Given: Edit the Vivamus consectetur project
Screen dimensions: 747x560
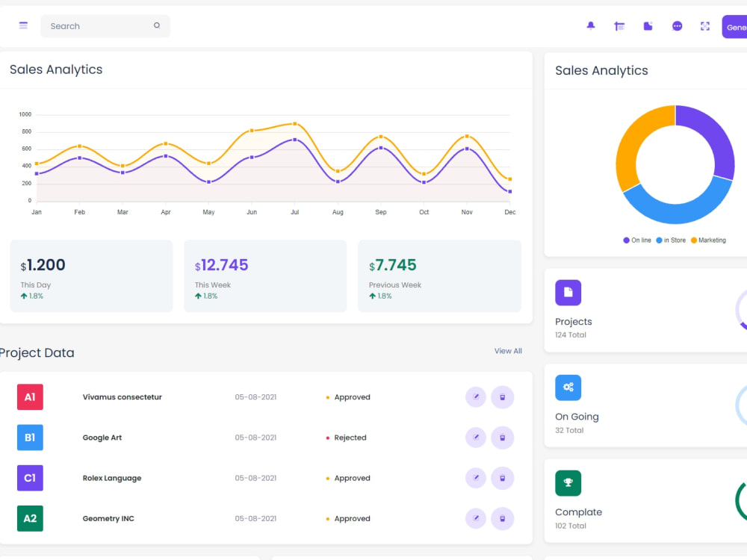Looking at the screenshot, I should pos(475,397).
